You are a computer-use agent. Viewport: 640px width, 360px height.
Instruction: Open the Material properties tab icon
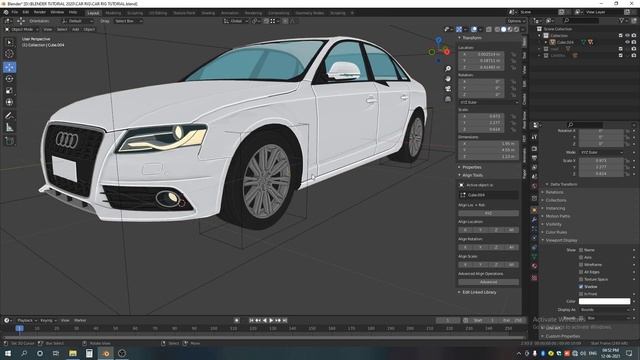pos(534,266)
